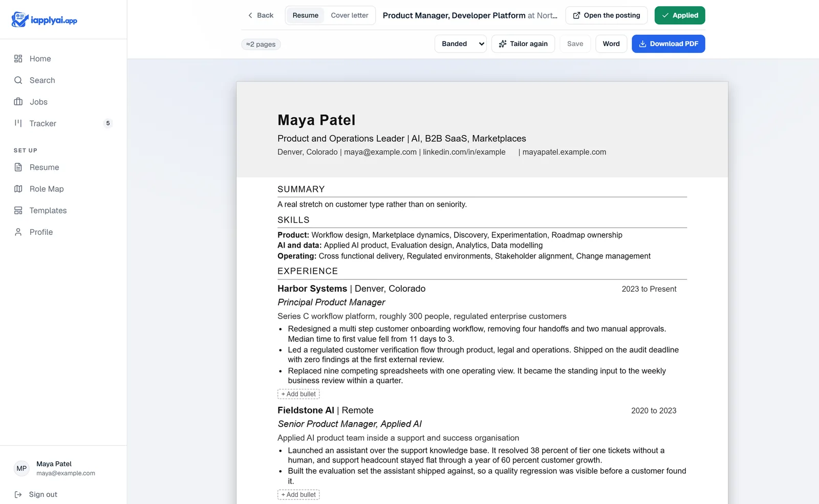The height and width of the screenshot is (504, 819).
Task: Click the checkmark icon on Applied
Action: (665, 15)
